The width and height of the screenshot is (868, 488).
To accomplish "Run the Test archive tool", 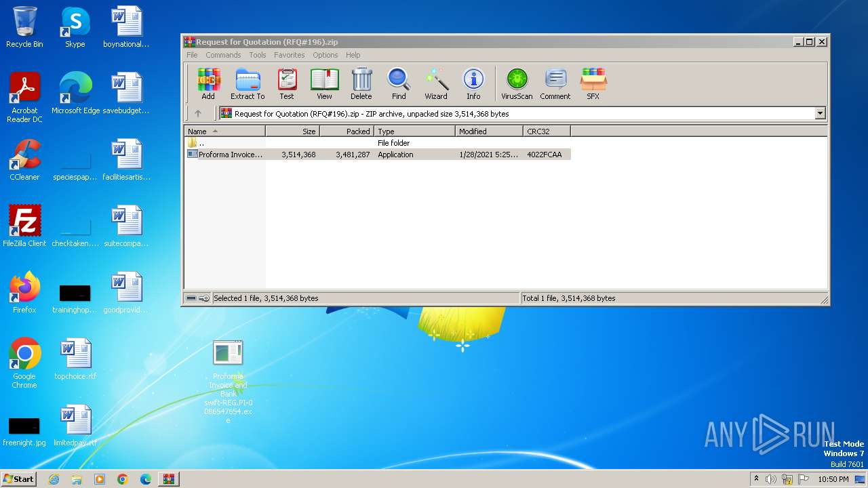I will [x=287, y=84].
